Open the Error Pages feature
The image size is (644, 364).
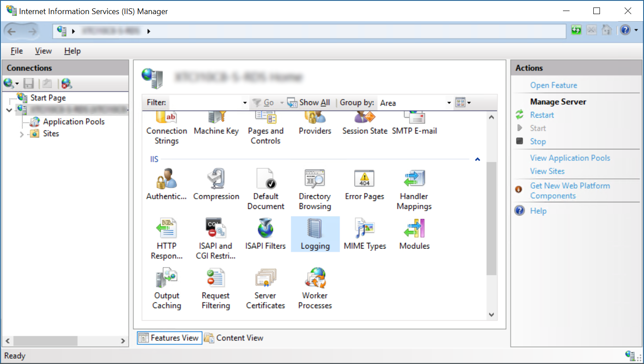[365, 184]
